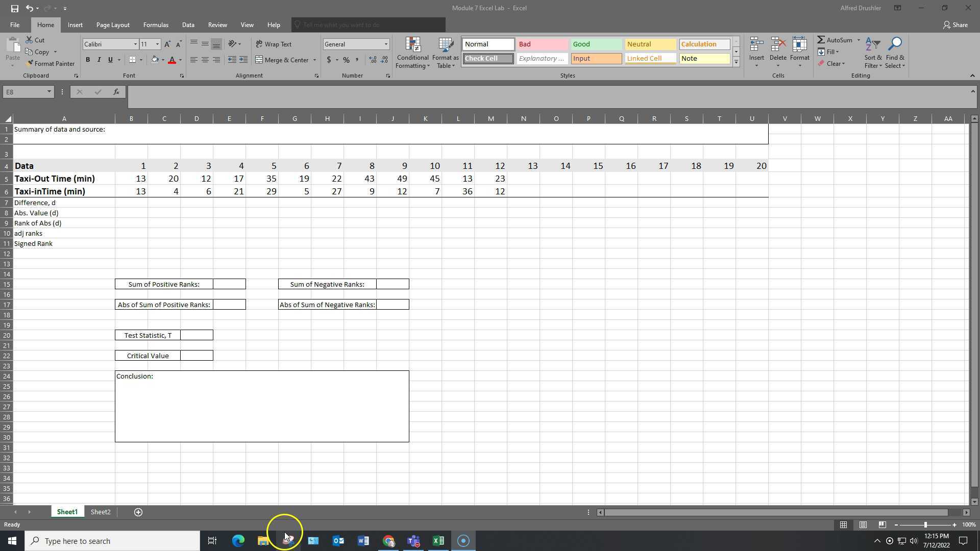This screenshot has width=980, height=551.
Task: Open the Excel taskbar icon
Action: click(x=438, y=540)
